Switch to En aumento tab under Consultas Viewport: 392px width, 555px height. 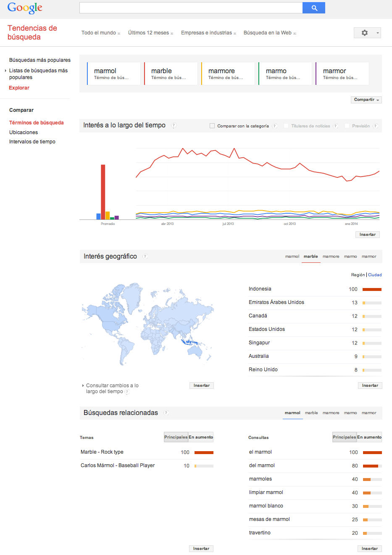369,437
